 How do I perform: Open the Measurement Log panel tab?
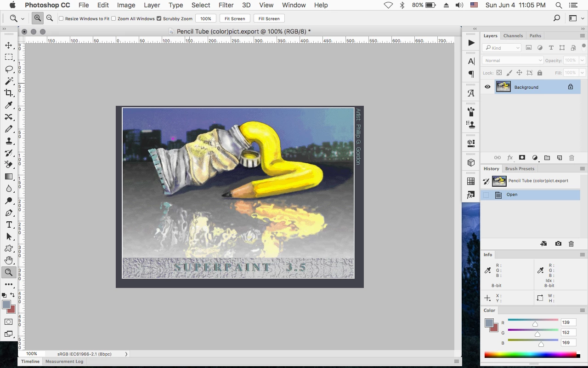coord(64,362)
